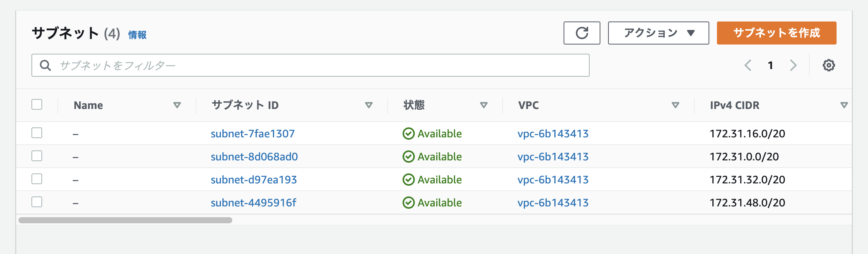Select all subnets with the header checkbox

coord(37,104)
